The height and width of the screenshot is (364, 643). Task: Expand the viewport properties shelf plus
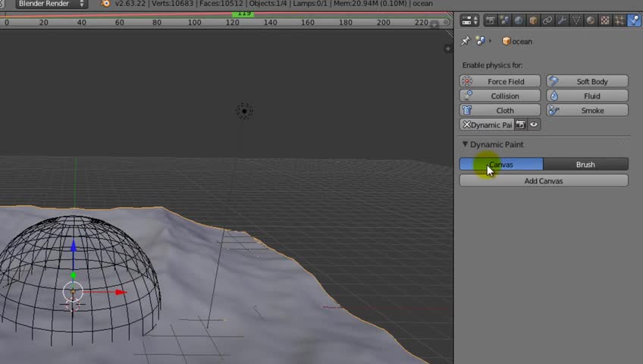tap(448, 49)
